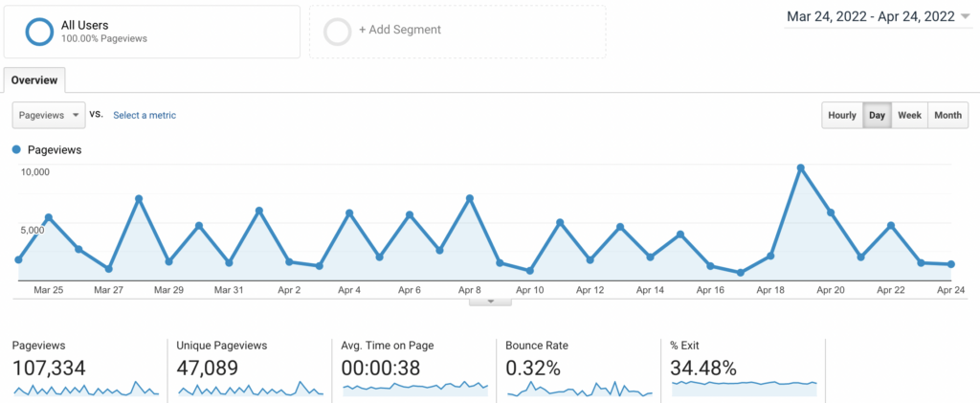Click the 'Apr 10' x-axis label

coord(530,291)
